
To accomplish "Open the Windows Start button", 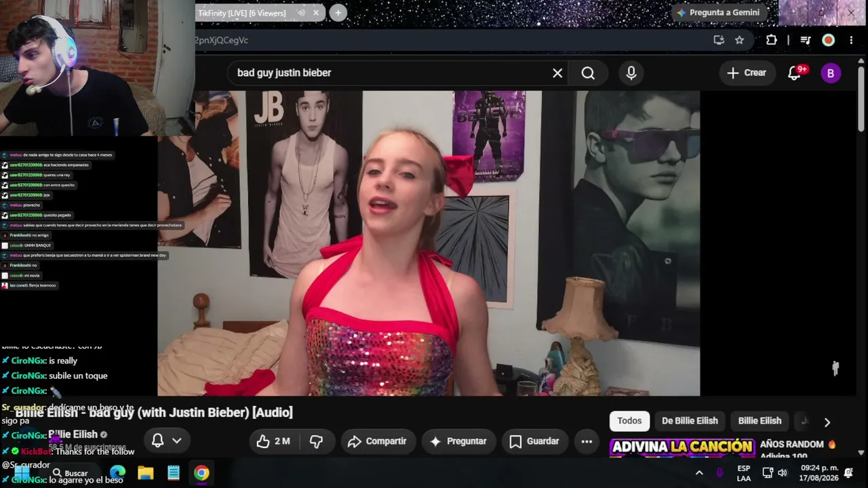I will (22, 472).
